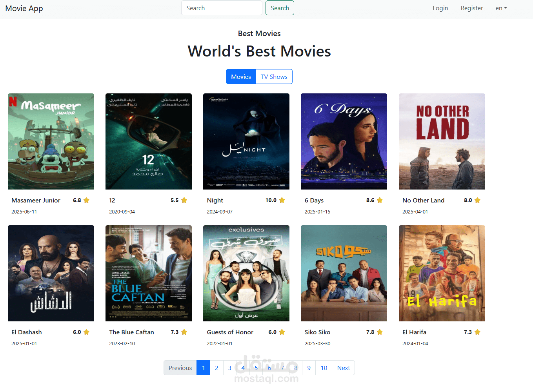Click the 2023-02-10 release date

click(x=122, y=343)
